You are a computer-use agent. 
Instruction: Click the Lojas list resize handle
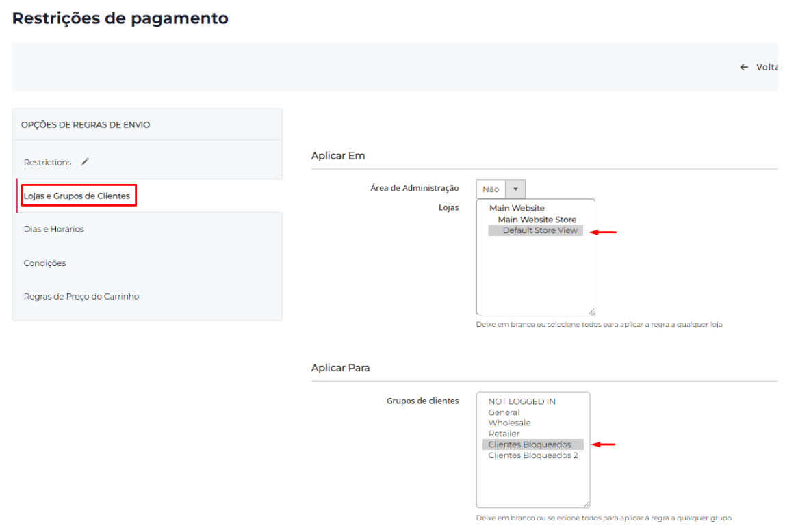pos(591,311)
